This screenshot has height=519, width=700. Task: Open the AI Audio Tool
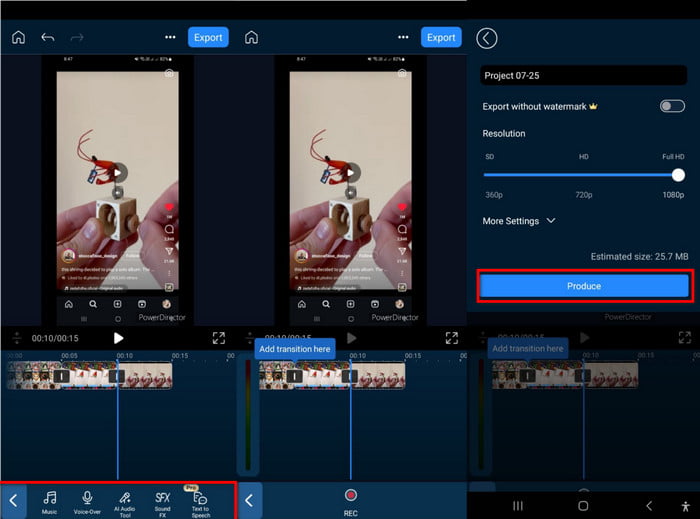pyautogui.click(x=125, y=504)
